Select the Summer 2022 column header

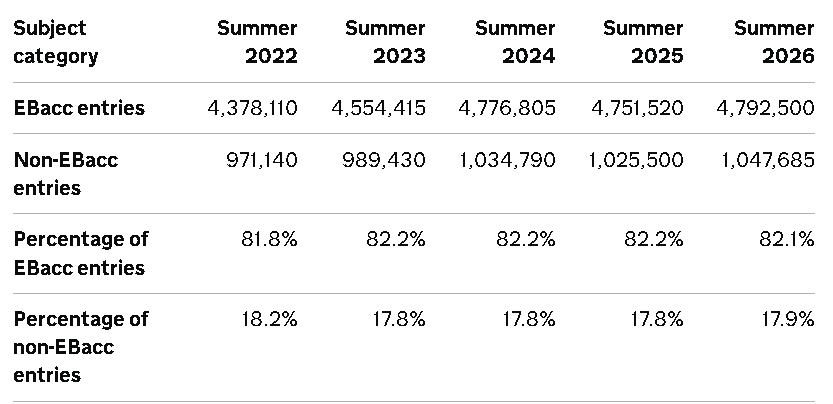coord(258,42)
